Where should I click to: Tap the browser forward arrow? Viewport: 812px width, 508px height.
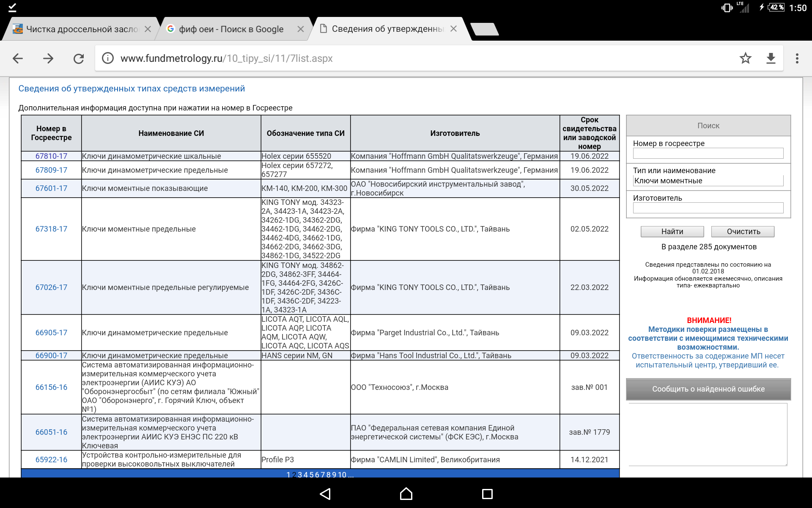(x=48, y=58)
